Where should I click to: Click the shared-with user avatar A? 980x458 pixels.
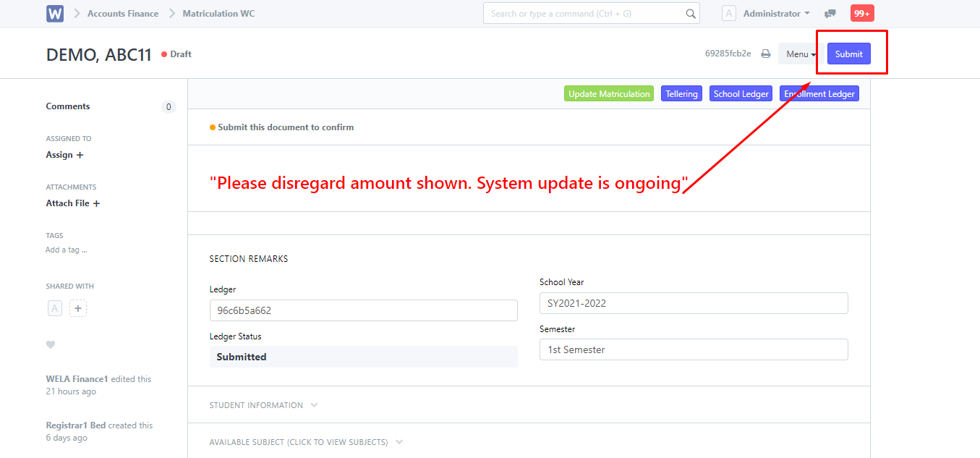click(x=55, y=309)
